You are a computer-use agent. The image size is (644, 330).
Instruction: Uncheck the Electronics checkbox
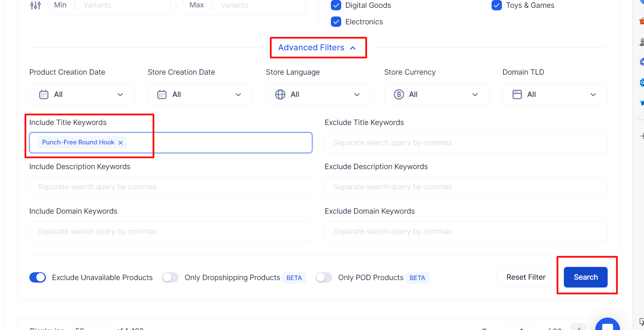pos(336,22)
